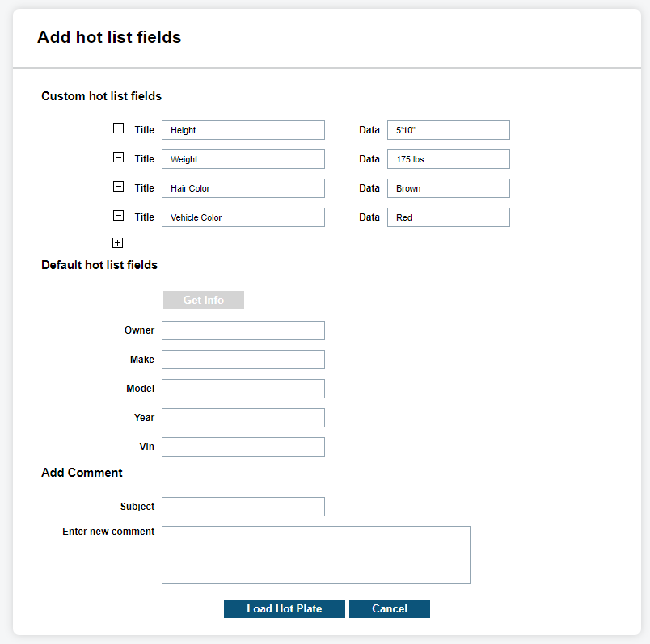
Task: Click the Get Info button
Action: coord(203,301)
